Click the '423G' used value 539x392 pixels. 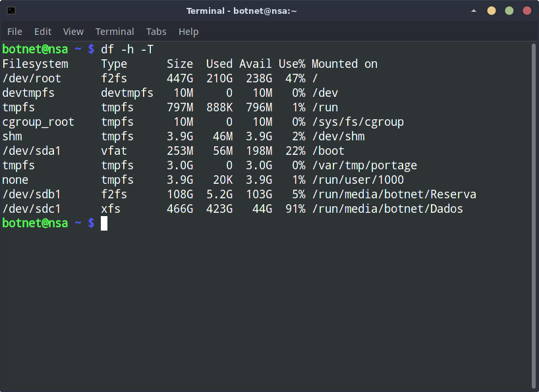pos(219,209)
